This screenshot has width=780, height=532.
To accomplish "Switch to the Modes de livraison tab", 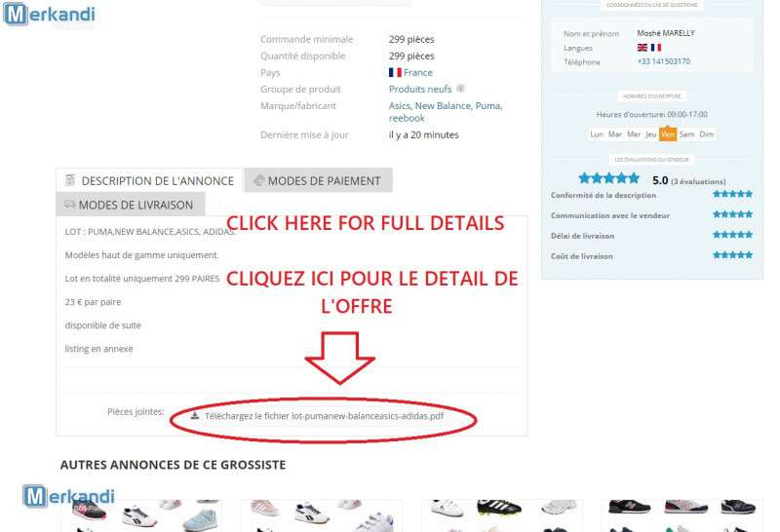I will [x=131, y=205].
